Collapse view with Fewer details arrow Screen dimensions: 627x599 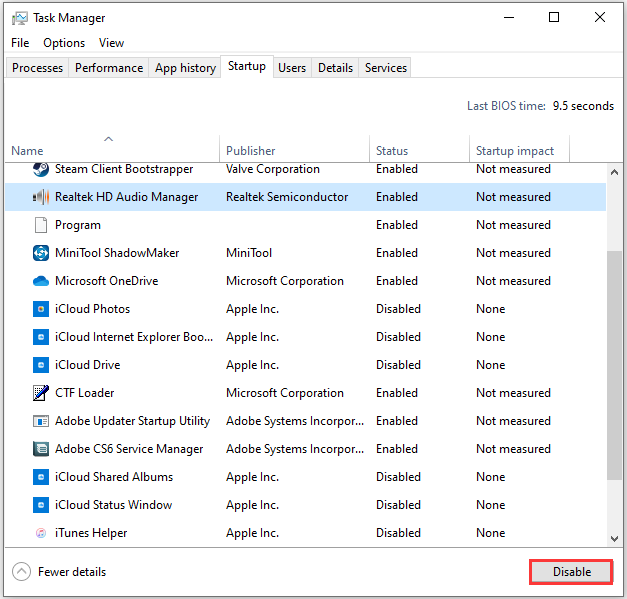pos(21,572)
